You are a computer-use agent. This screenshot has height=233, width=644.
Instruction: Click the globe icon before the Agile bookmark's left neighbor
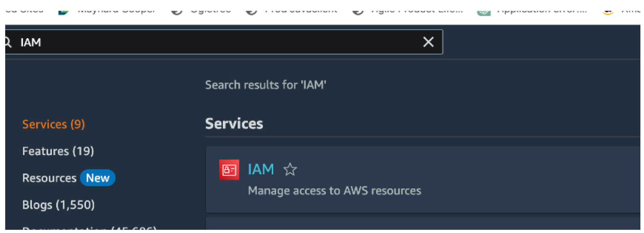pos(251,11)
